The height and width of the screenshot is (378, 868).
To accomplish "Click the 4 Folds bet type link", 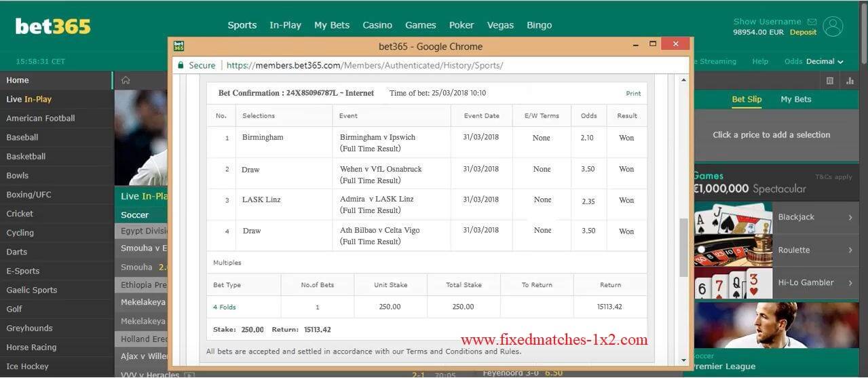I will click(x=225, y=307).
